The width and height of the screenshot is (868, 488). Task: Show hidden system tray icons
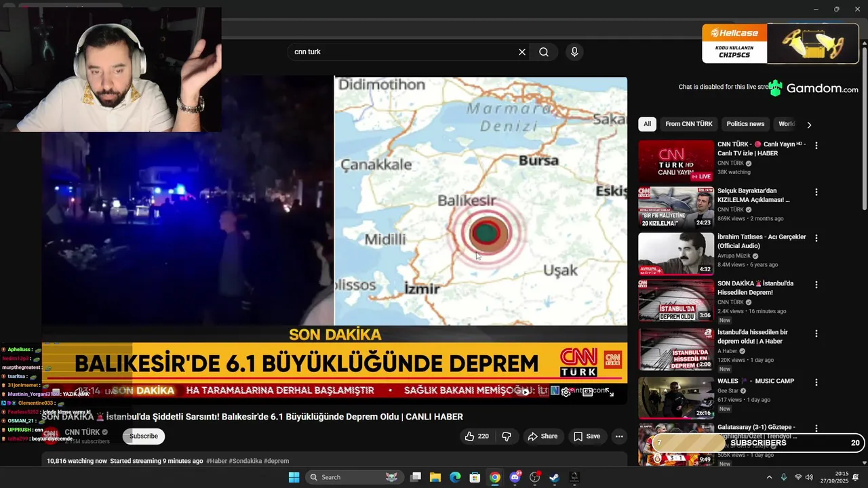coord(769,477)
